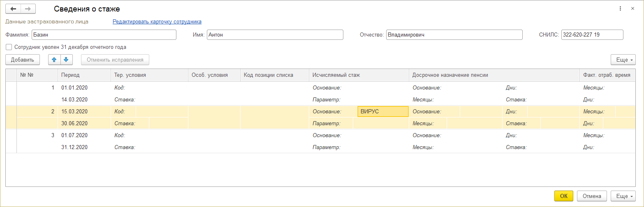The width and height of the screenshot is (644, 207).
Task: Click the back navigation arrow
Action: pyautogui.click(x=13, y=9)
